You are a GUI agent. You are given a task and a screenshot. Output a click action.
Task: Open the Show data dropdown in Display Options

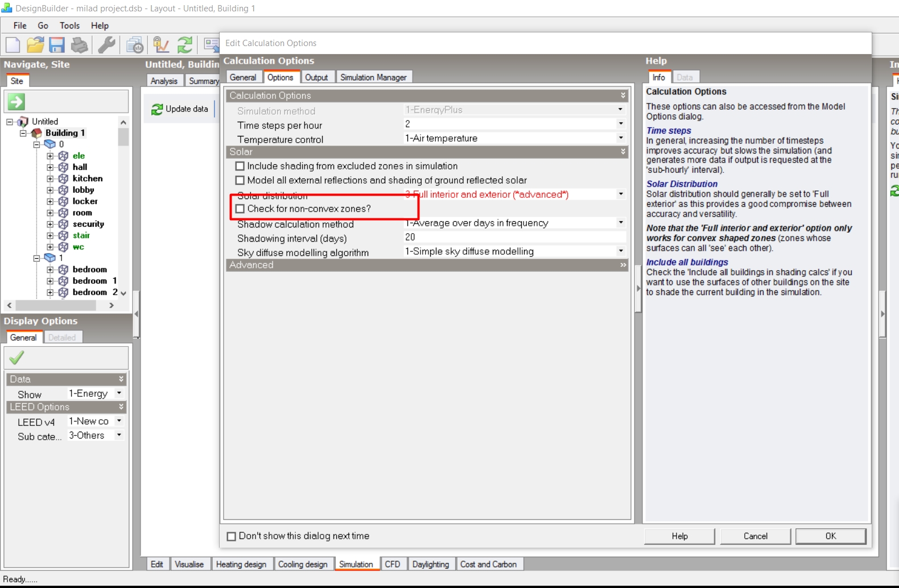pos(119,394)
